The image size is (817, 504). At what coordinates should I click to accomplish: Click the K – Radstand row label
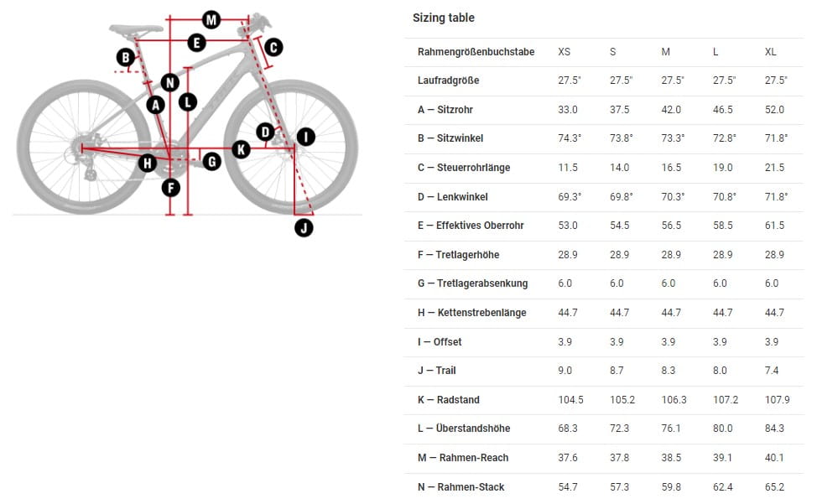(x=448, y=400)
